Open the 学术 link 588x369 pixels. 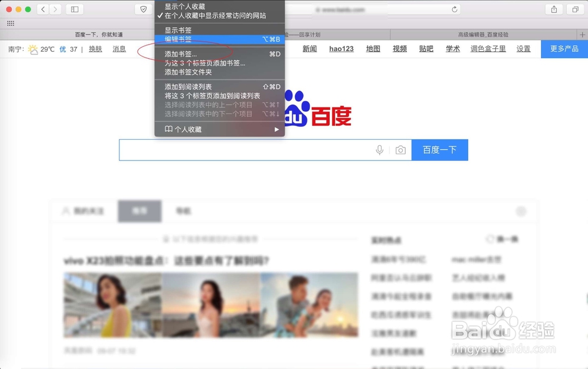pyautogui.click(x=453, y=49)
